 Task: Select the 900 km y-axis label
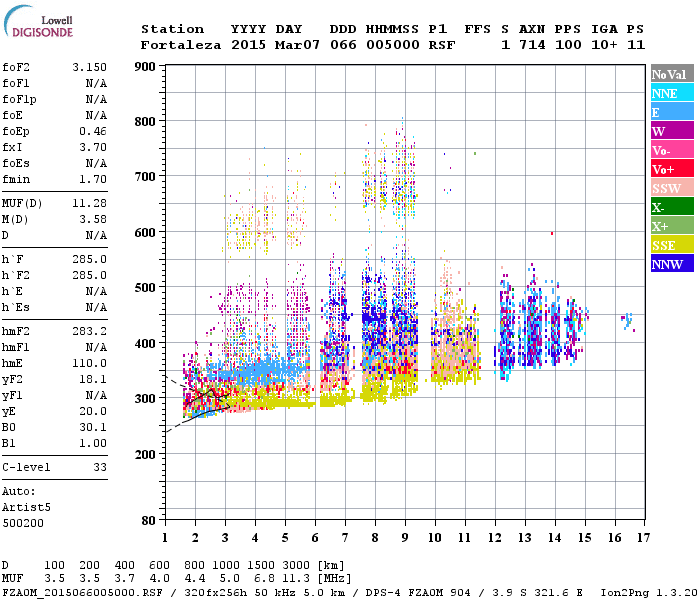coord(145,67)
